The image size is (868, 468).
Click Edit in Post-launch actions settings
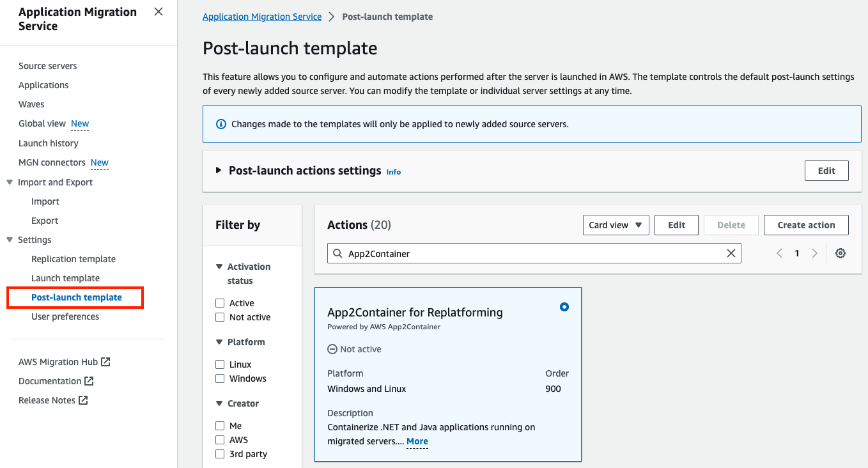click(x=826, y=171)
